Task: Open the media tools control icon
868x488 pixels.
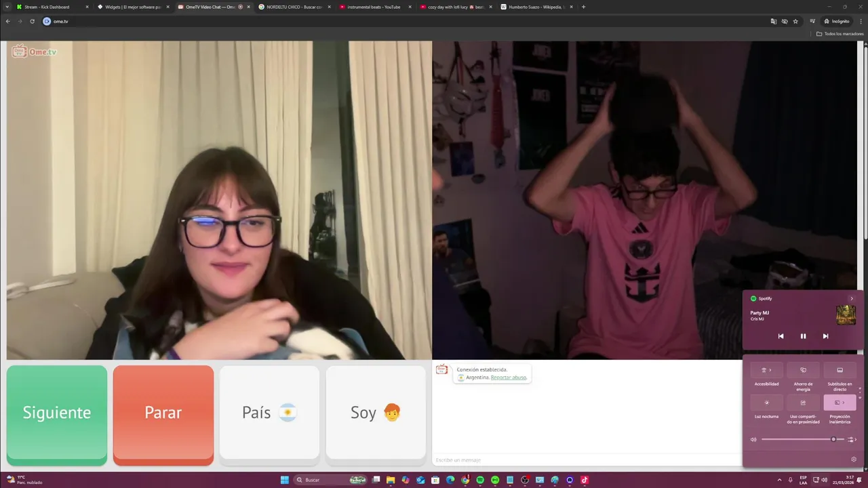Action: coord(812,21)
